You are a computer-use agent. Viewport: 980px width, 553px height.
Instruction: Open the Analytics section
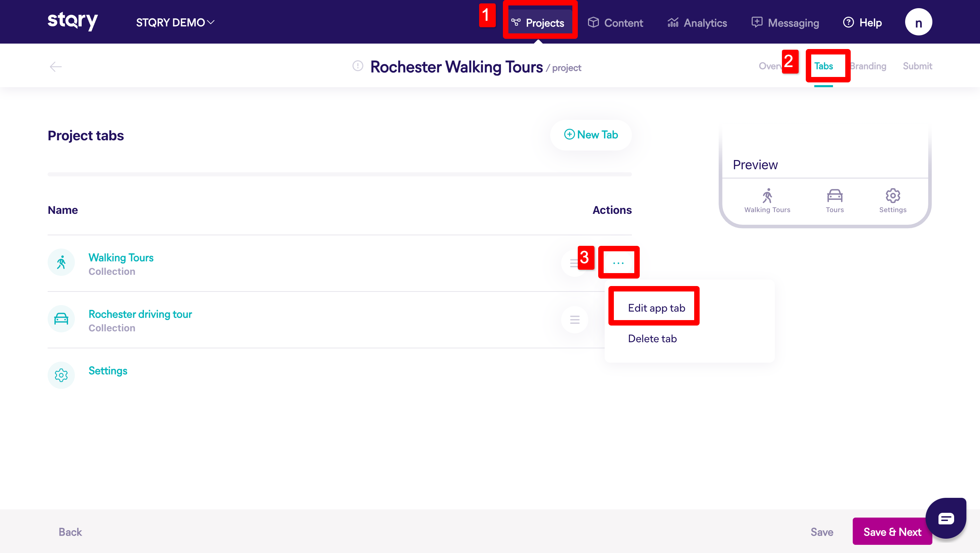click(697, 23)
